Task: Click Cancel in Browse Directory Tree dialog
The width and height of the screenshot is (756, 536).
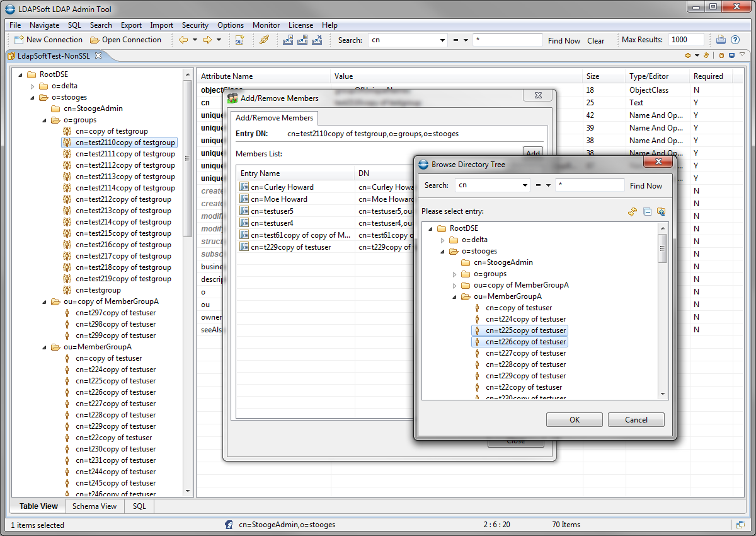Action: [x=636, y=420]
